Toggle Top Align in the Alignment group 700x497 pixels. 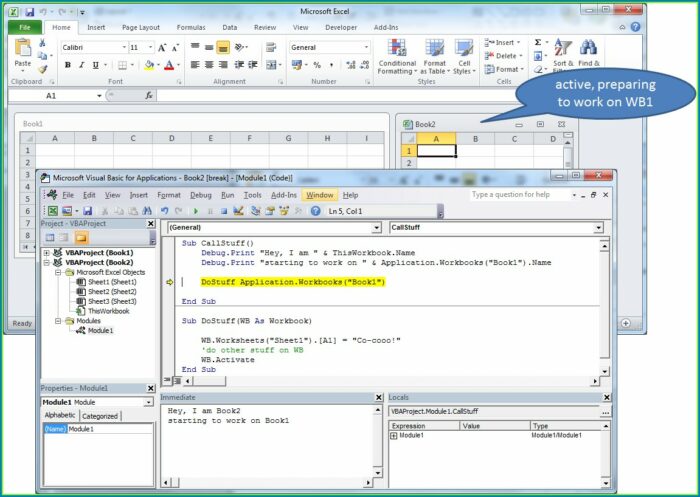[195, 47]
